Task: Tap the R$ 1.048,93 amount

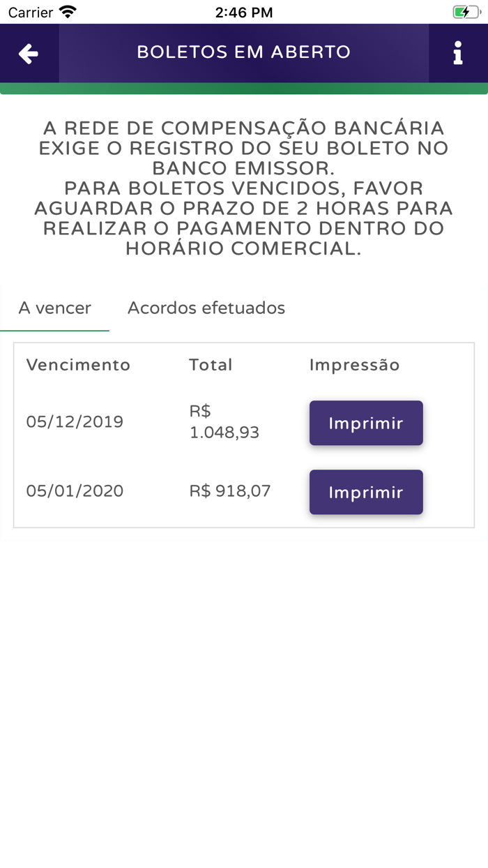Action: point(224,422)
